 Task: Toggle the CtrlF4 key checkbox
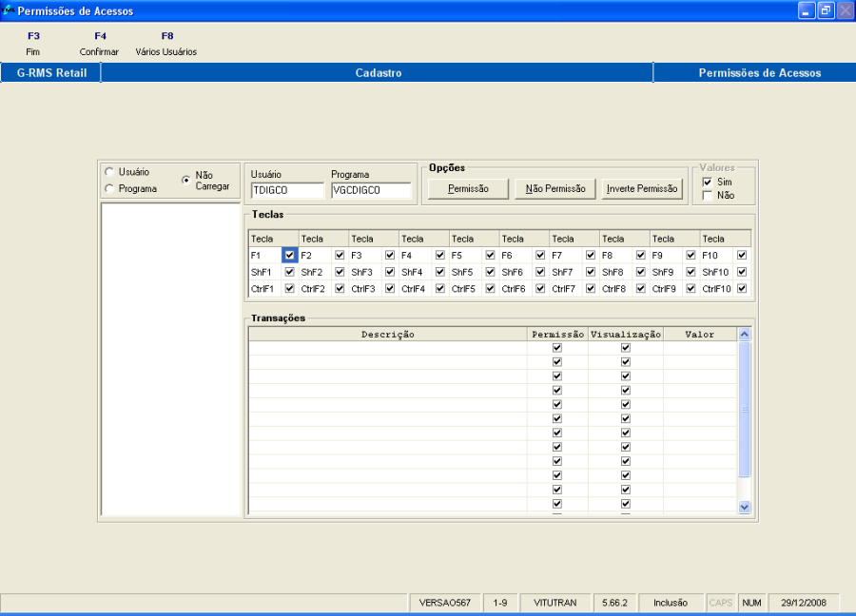(x=440, y=289)
